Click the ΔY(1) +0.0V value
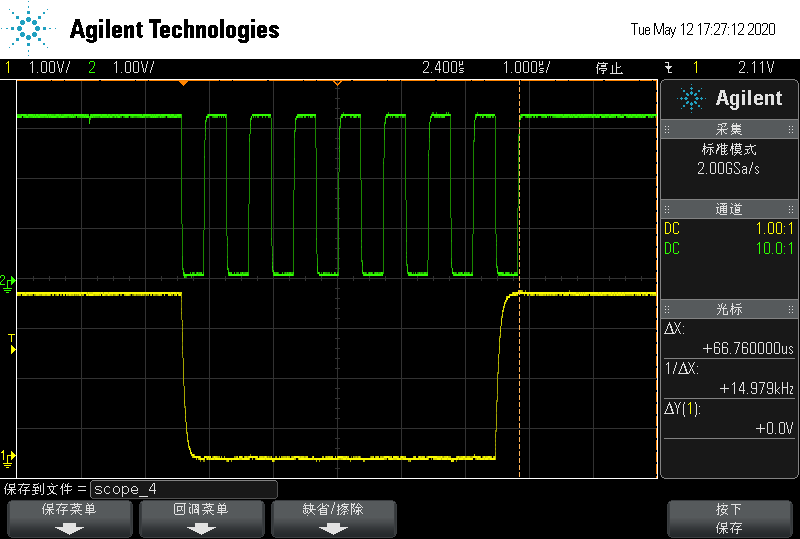Image resolution: width=800 pixels, height=539 pixels. [774, 428]
